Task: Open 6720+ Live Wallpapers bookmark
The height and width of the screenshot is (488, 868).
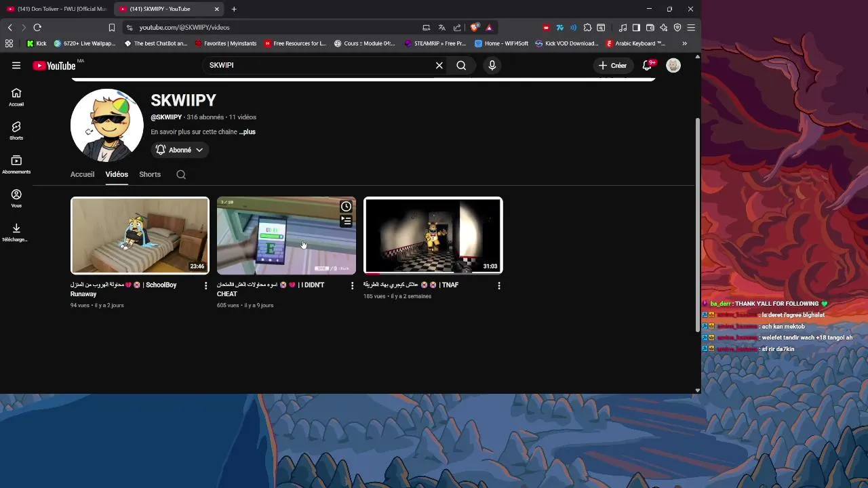Action: [85, 43]
